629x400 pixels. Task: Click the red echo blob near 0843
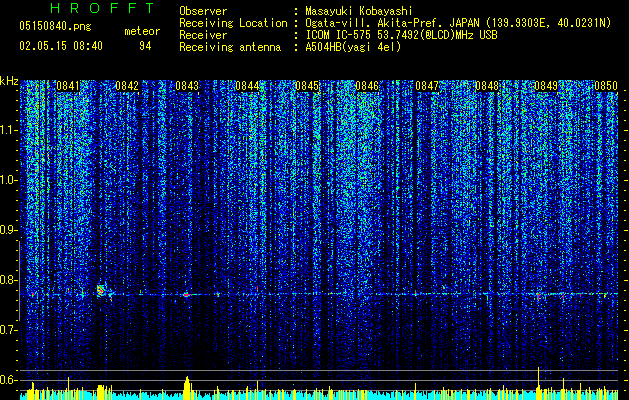[187, 294]
